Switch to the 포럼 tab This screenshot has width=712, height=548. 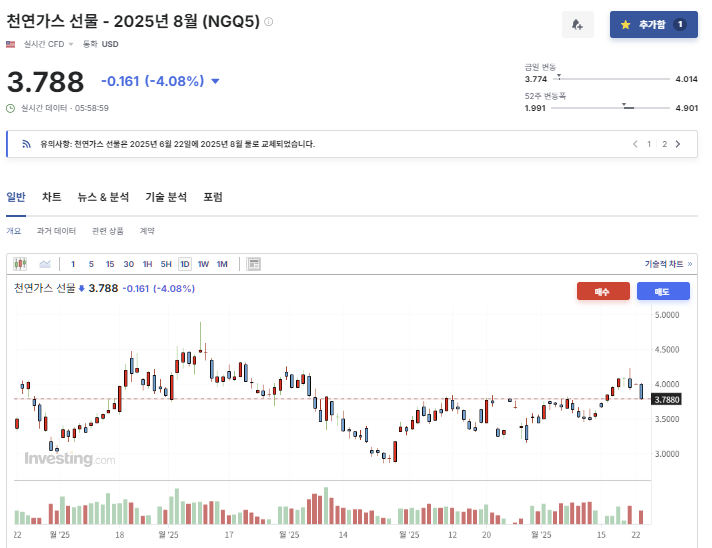(x=213, y=197)
